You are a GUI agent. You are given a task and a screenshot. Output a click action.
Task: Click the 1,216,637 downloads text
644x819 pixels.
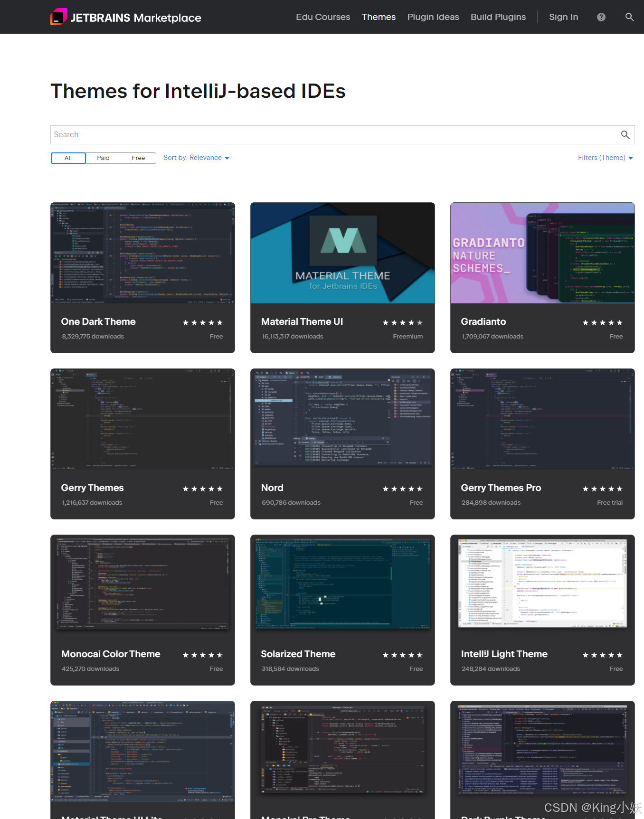click(x=92, y=502)
